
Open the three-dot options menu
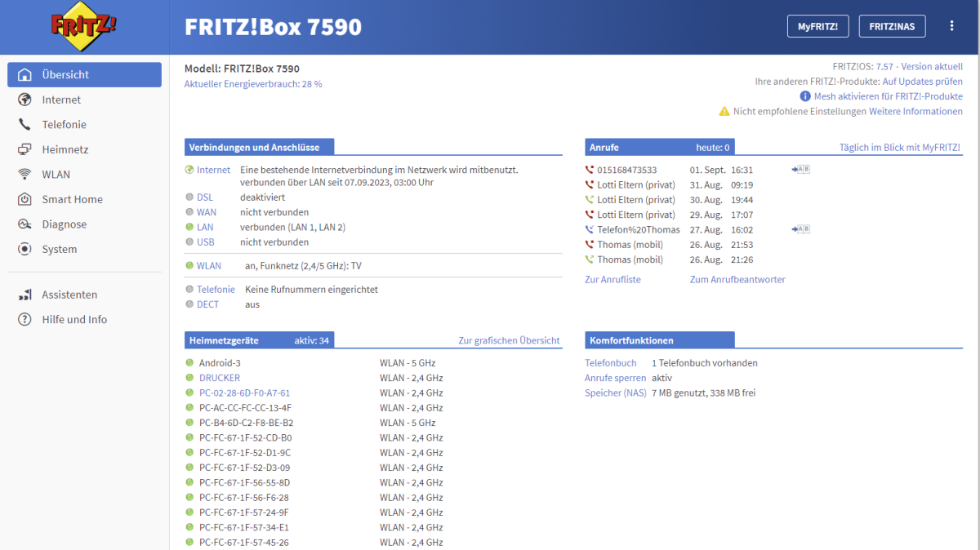(951, 26)
